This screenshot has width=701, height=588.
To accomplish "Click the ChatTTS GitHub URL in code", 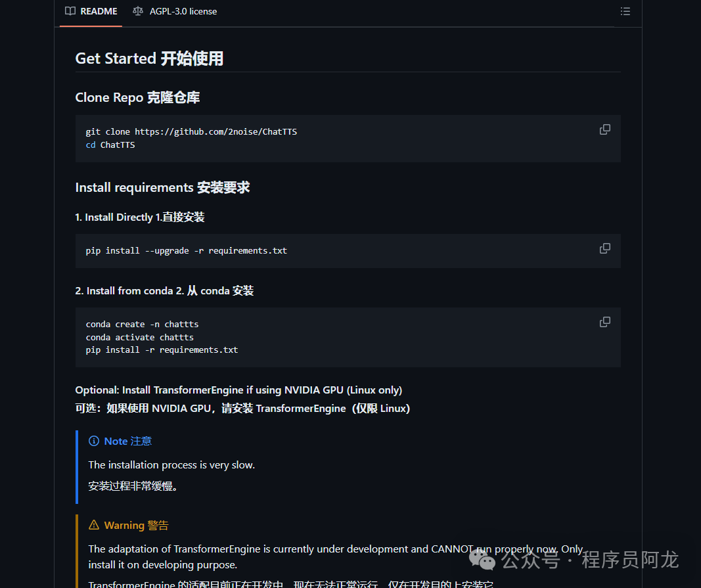I will click(215, 132).
